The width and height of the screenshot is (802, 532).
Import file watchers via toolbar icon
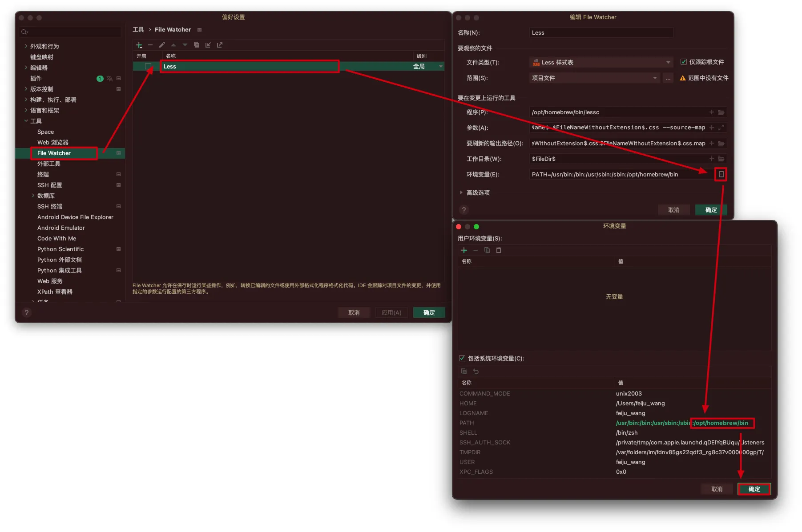tap(208, 45)
